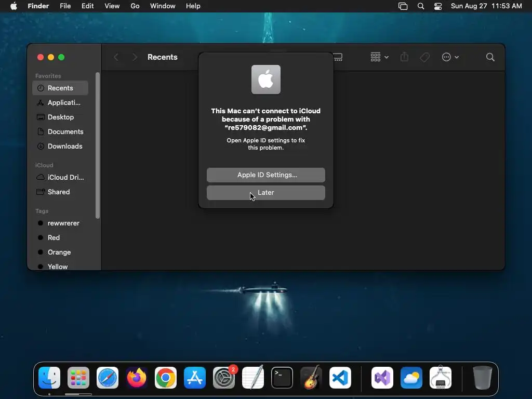Click the Finder back arrow
Screen dimensions: 532x399
tap(116, 57)
